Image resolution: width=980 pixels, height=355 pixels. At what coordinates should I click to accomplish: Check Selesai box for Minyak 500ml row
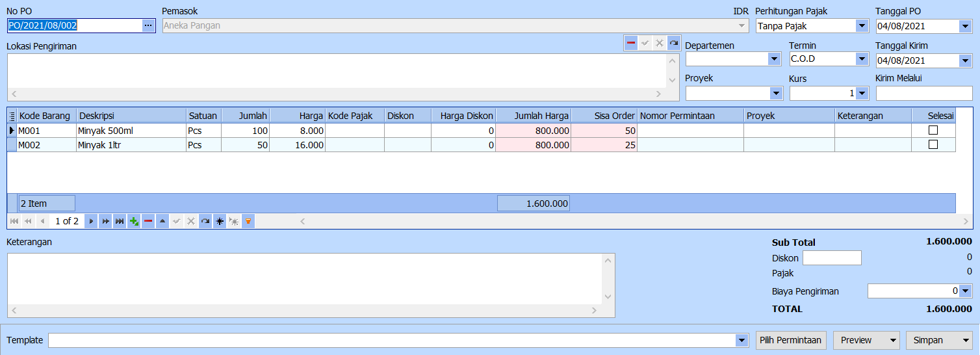(933, 131)
